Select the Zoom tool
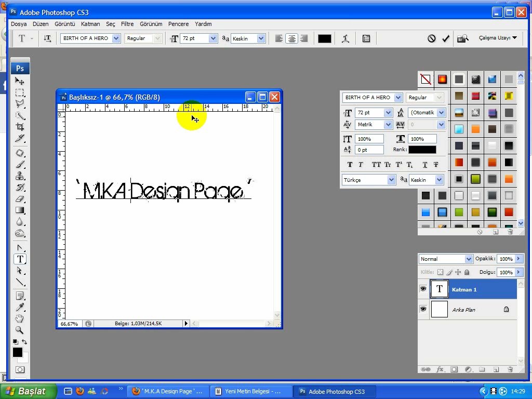This screenshot has width=532, height=399. tap(20, 330)
